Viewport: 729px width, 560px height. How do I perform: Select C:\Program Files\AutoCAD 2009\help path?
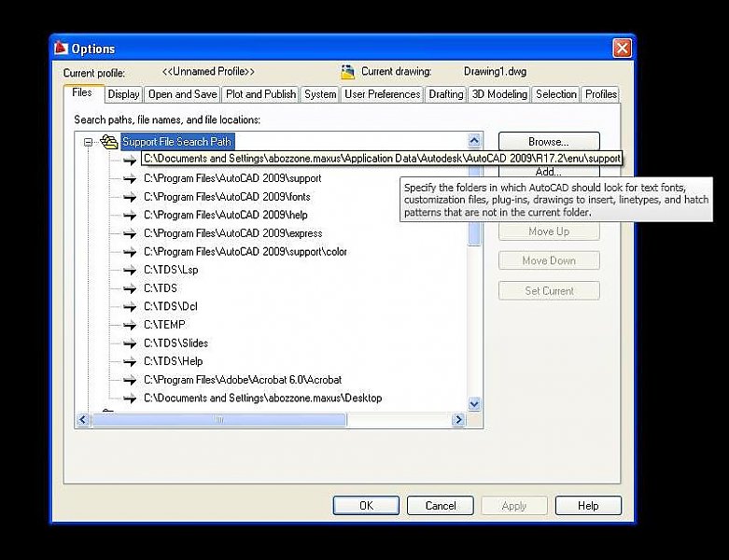click(x=226, y=216)
